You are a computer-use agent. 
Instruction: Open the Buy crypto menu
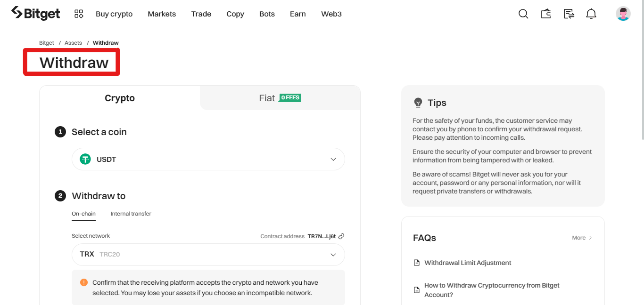pyautogui.click(x=114, y=14)
